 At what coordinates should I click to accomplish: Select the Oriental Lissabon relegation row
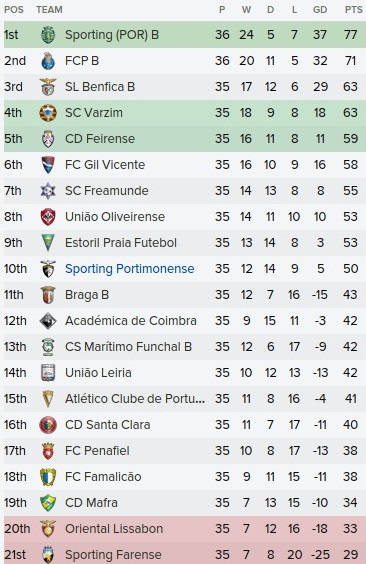pos(185,529)
